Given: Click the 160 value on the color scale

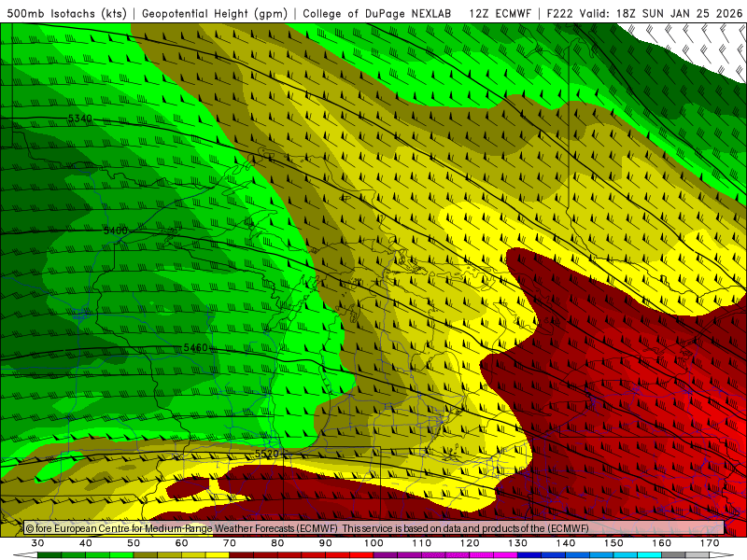Looking at the screenshot, I should (x=662, y=543).
